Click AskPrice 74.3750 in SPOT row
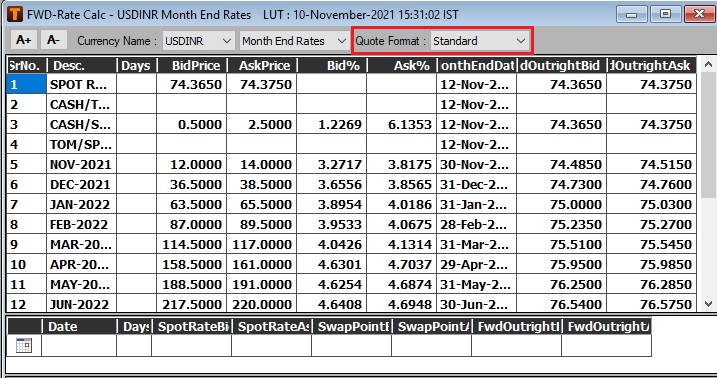Viewport: 717px width, 378px height. tap(262, 84)
